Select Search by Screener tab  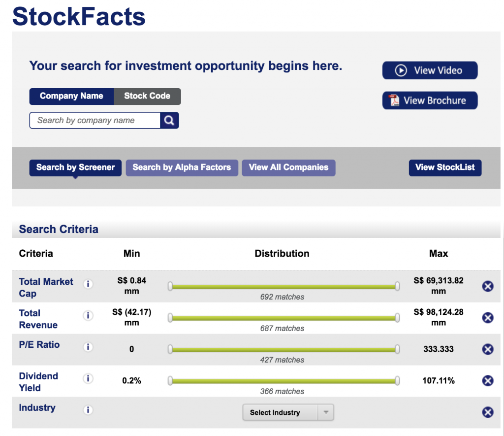[75, 168]
